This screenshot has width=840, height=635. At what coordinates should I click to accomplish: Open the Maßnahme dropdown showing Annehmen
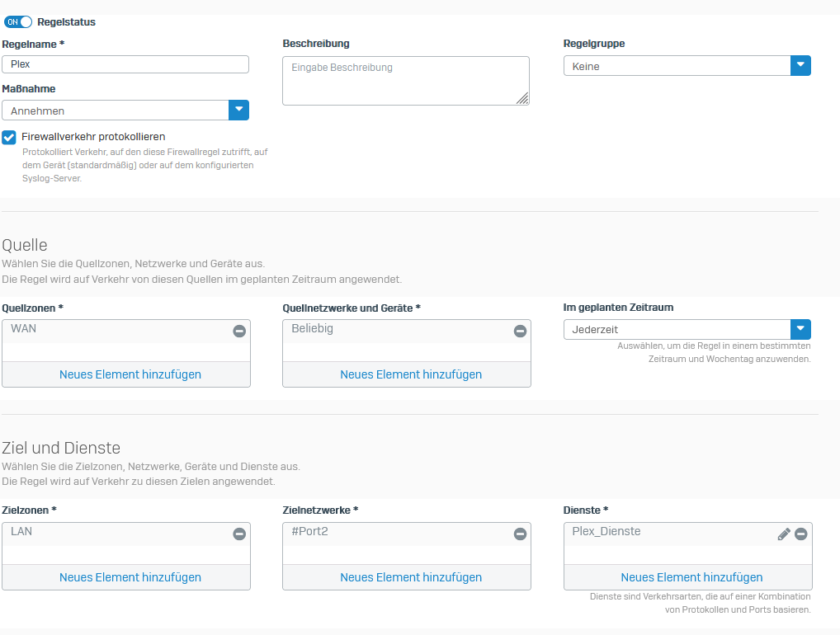(x=238, y=111)
